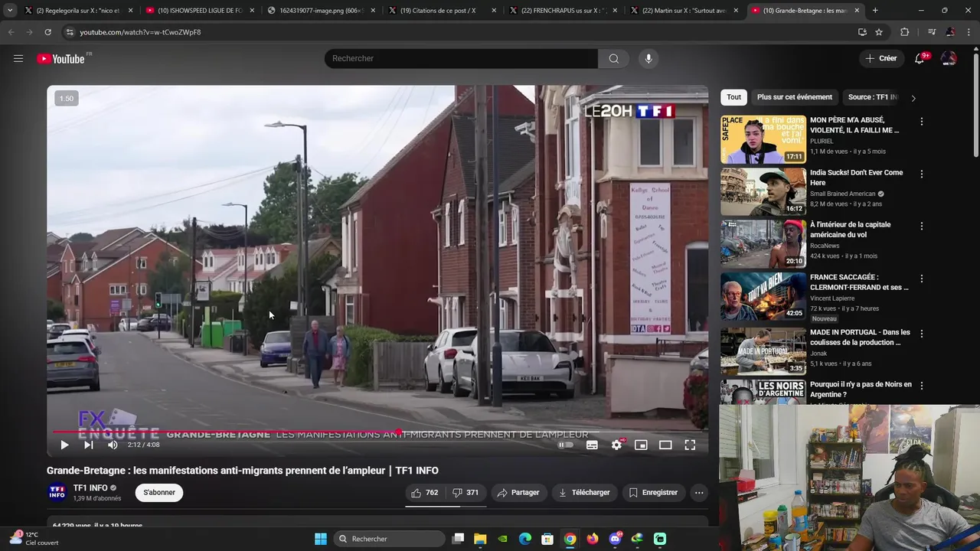Download video with Télécharger
The width and height of the screenshot is (980, 551).
584,493
